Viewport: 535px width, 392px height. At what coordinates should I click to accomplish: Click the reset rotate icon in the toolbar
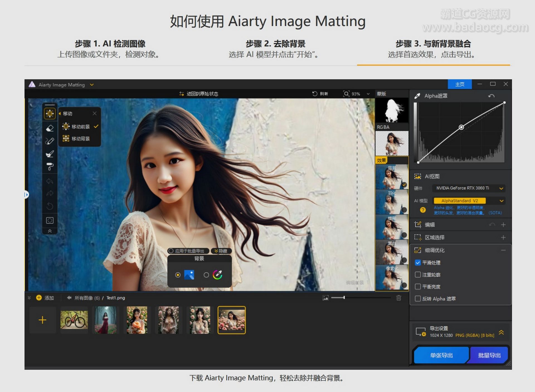click(x=50, y=206)
